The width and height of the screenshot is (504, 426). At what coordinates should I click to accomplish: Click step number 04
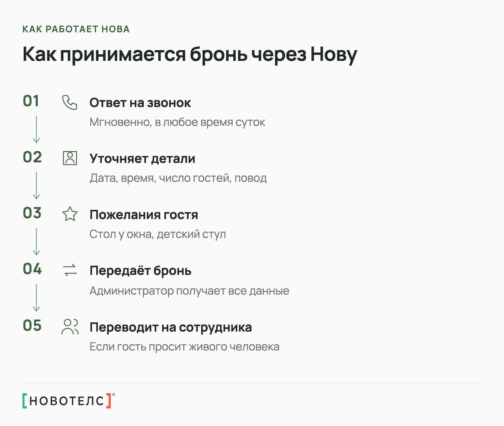(x=32, y=269)
